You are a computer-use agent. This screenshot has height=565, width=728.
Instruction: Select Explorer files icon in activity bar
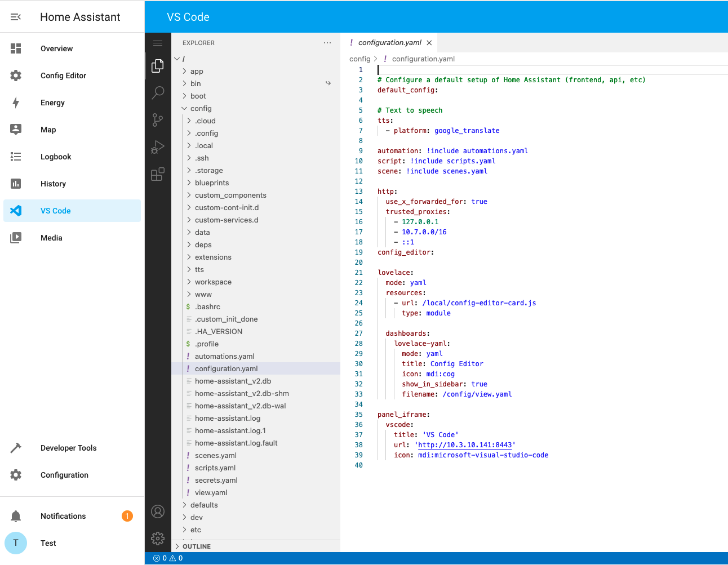tap(158, 66)
